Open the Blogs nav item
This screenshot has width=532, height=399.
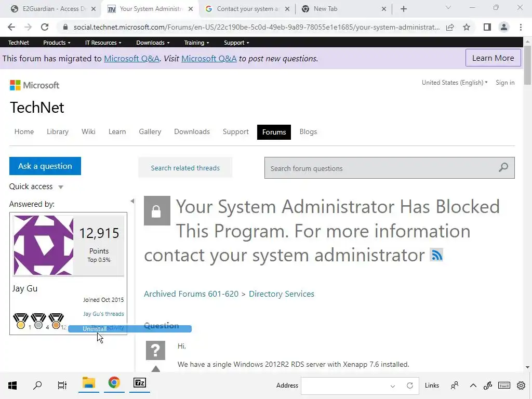click(x=308, y=131)
